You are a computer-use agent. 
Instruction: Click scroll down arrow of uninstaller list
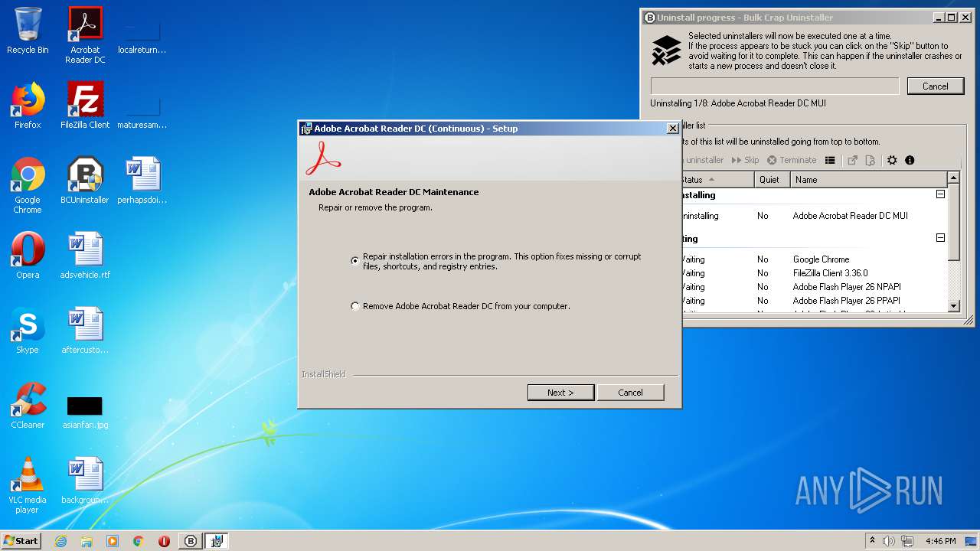click(953, 306)
